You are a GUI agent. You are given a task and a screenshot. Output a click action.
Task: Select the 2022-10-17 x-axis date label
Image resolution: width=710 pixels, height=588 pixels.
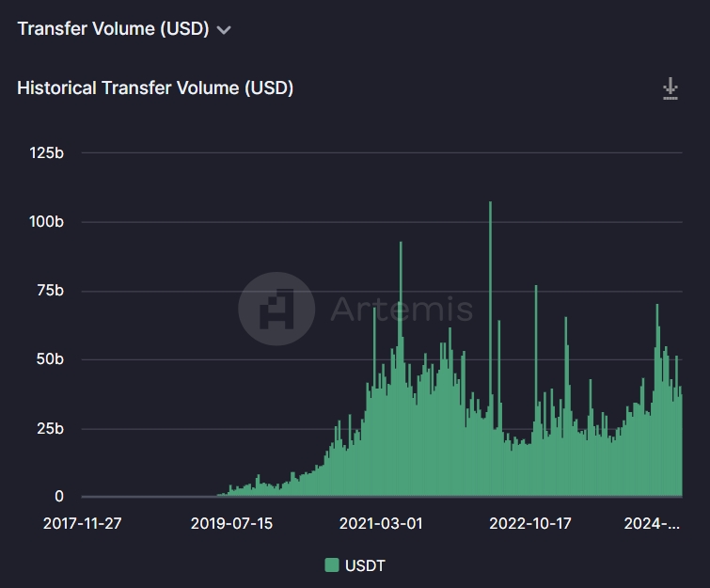pyautogui.click(x=530, y=524)
